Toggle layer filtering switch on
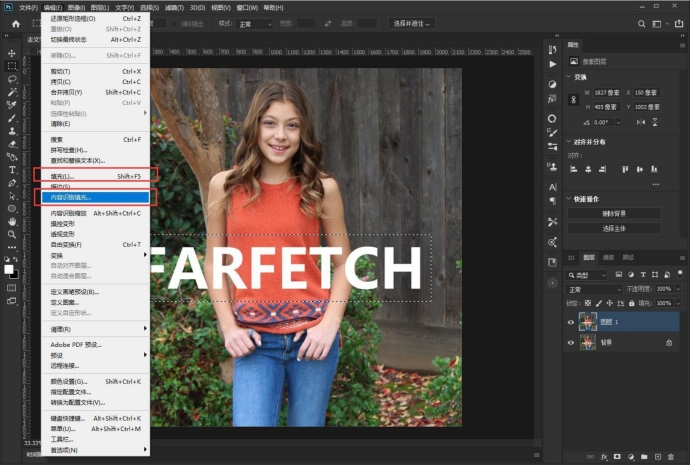 coord(680,274)
